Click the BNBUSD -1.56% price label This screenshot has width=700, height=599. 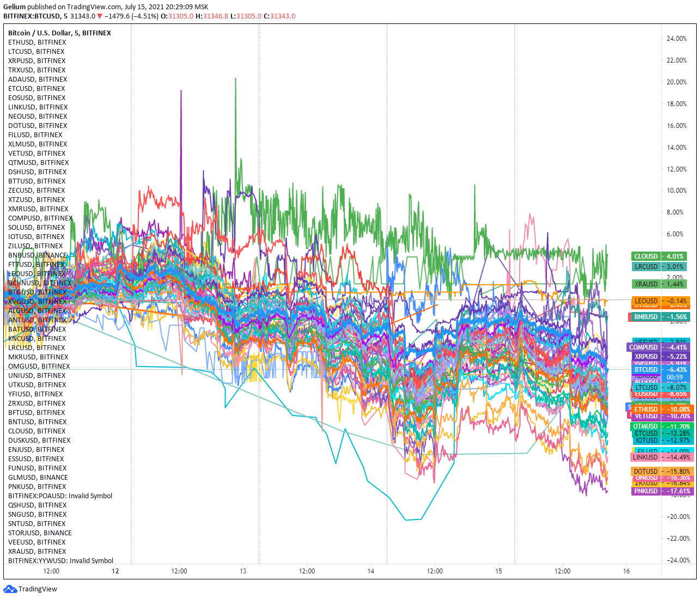[660, 317]
